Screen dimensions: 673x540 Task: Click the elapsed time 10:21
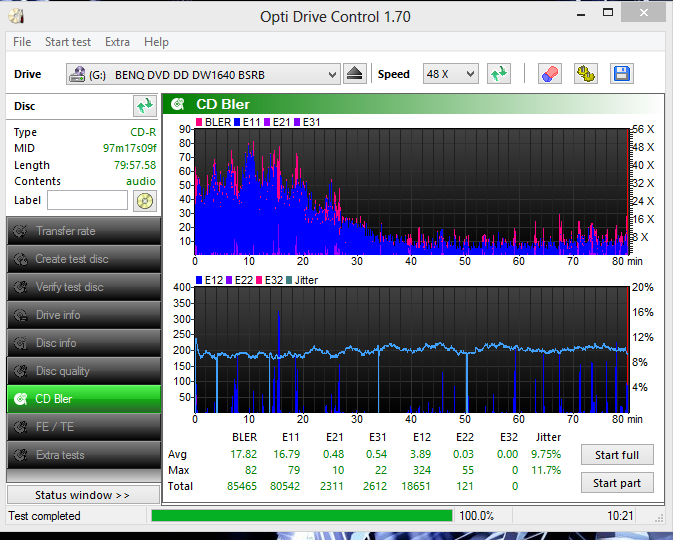pyautogui.click(x=620, y=516)
